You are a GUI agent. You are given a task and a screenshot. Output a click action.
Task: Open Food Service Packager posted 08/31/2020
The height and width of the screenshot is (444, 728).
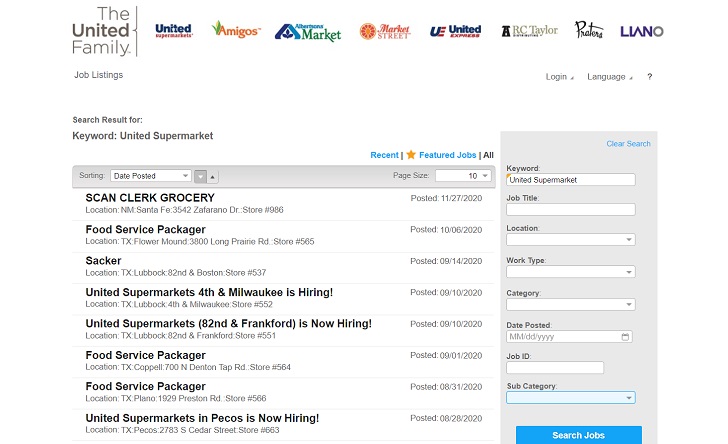145,386
